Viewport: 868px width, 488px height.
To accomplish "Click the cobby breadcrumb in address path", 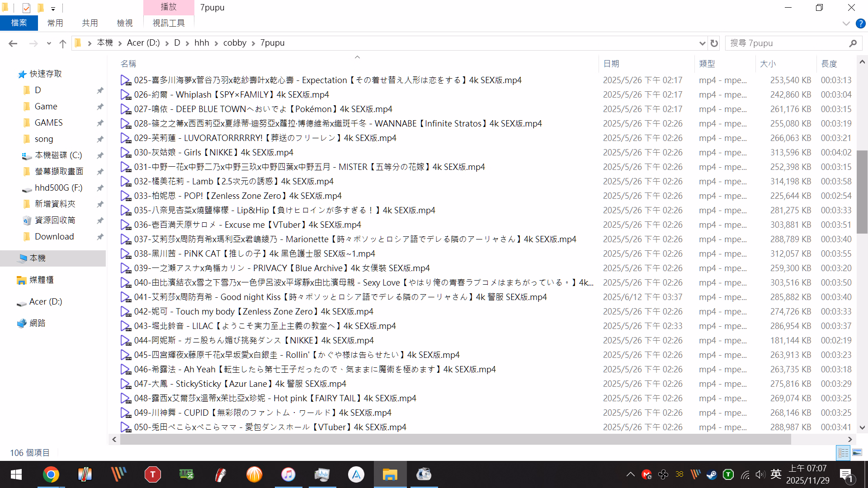I will tap(235, 43).
